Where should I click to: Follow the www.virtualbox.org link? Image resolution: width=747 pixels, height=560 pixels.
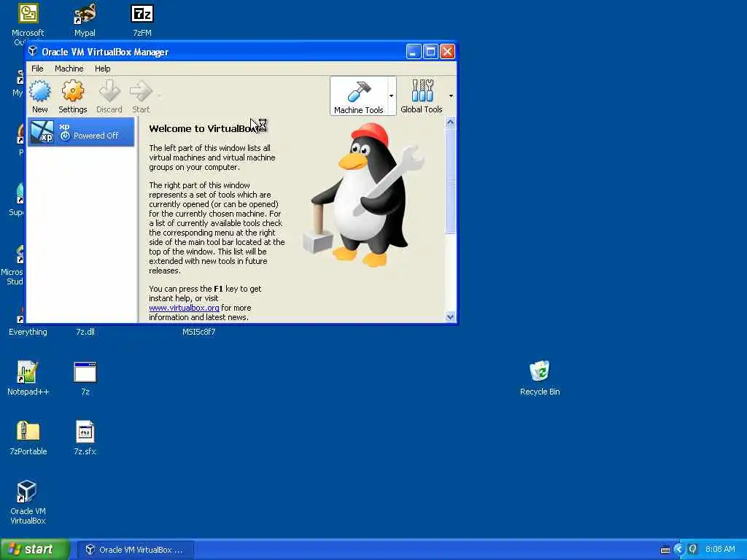pos(184,308)
